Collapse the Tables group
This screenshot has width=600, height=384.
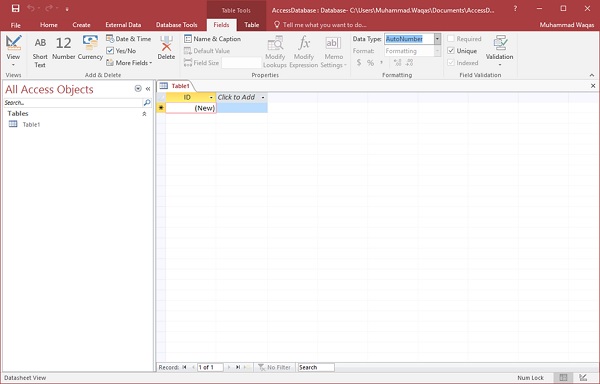144,114
